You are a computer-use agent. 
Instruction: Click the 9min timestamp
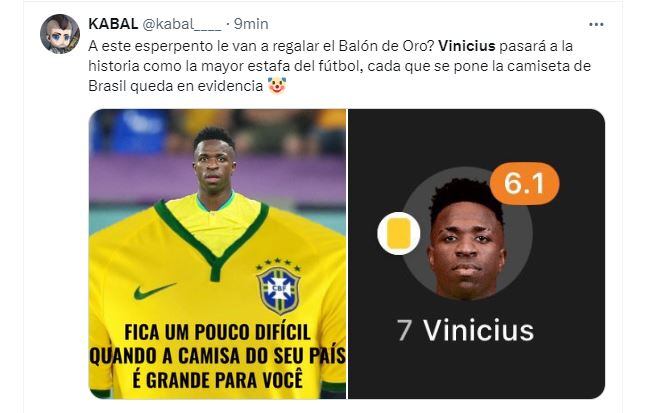(x=251, y=24)
